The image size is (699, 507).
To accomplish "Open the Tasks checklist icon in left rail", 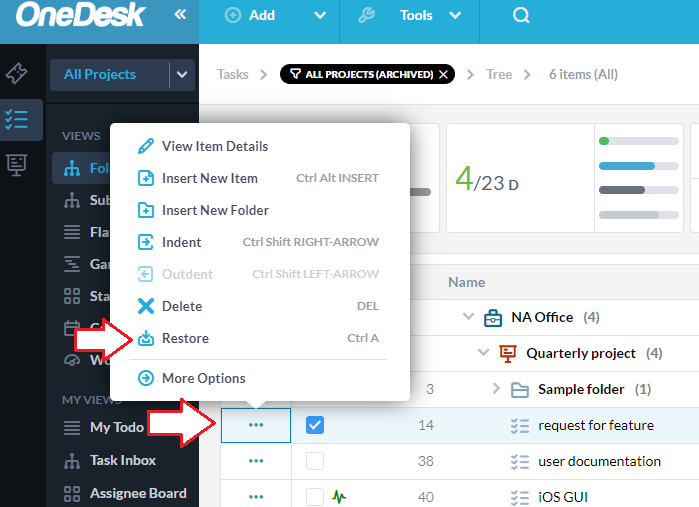I will pos(16,119).
